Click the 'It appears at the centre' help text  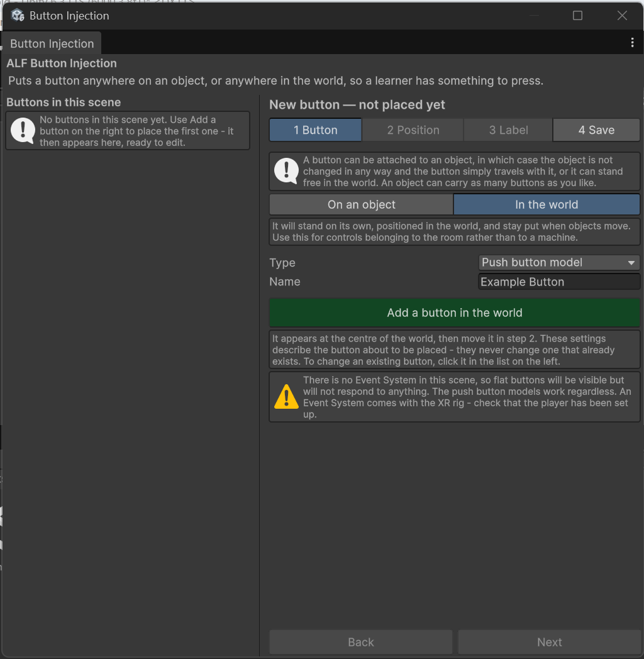pos(443,350)
